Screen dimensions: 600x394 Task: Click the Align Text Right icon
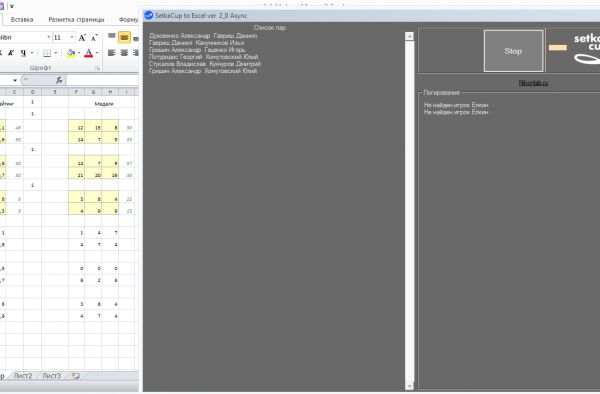(x=135, y=53)
